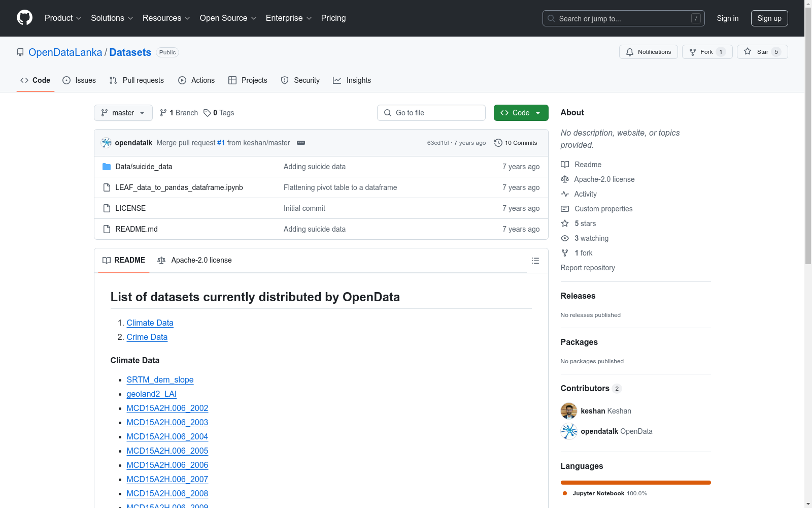Click the Sign up button
Screen dimensions: 812x508
769,18
